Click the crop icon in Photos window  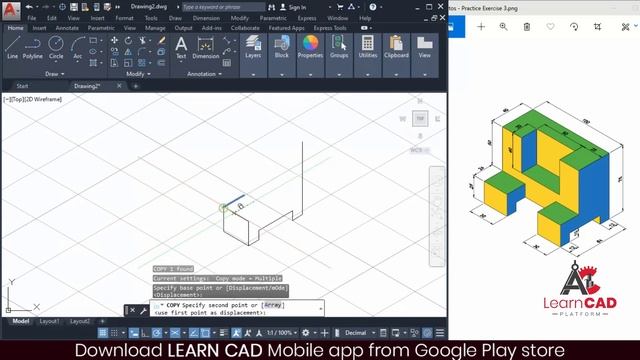click(598, 27)
